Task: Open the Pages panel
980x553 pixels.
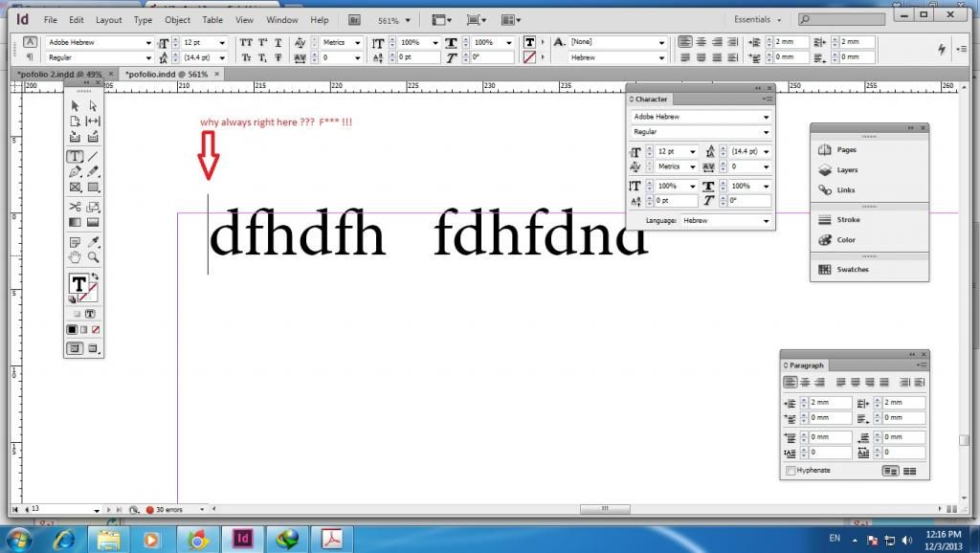Action: point(846,150)
